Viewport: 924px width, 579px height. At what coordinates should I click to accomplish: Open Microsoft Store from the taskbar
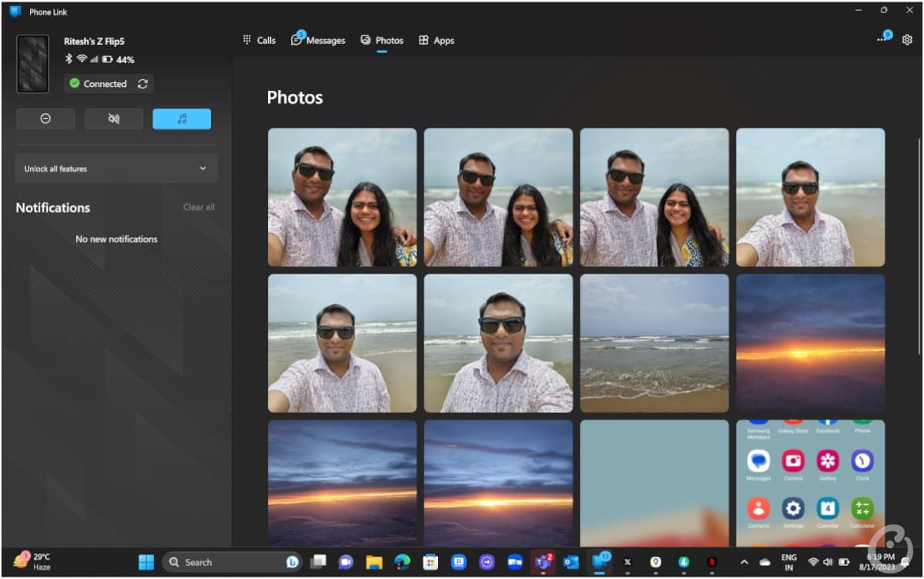click(x=430, y=562)
